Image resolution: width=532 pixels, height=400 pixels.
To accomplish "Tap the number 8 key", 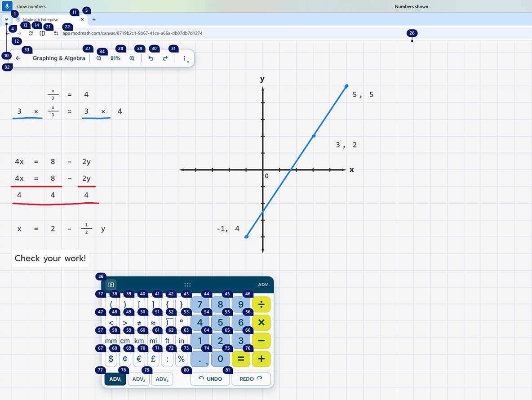I will (220, 304).
